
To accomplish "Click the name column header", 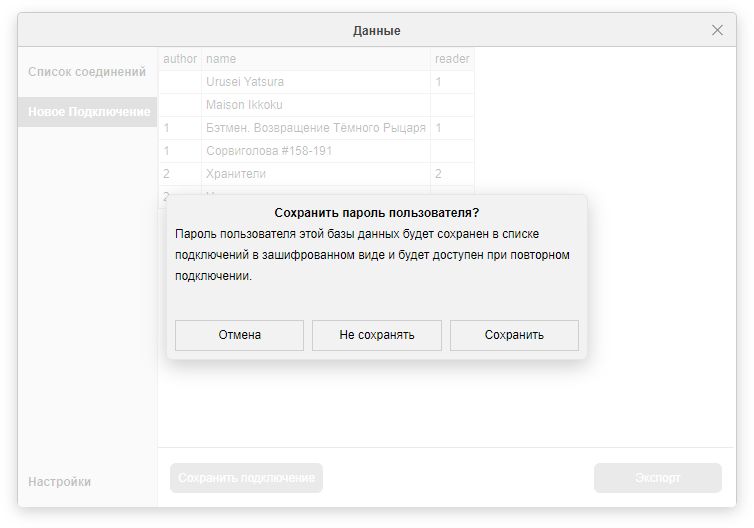I will [x=221, y=59].
